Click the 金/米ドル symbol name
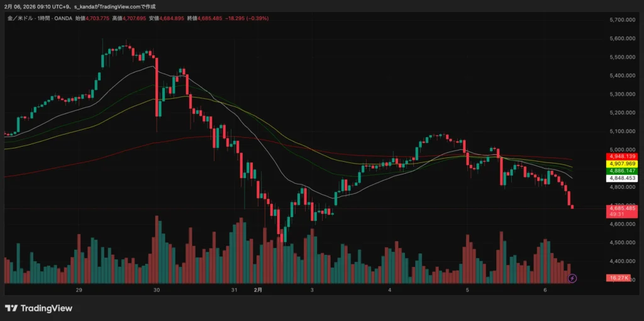The width and height of the screenshot is (644, 321). point(19,19)
